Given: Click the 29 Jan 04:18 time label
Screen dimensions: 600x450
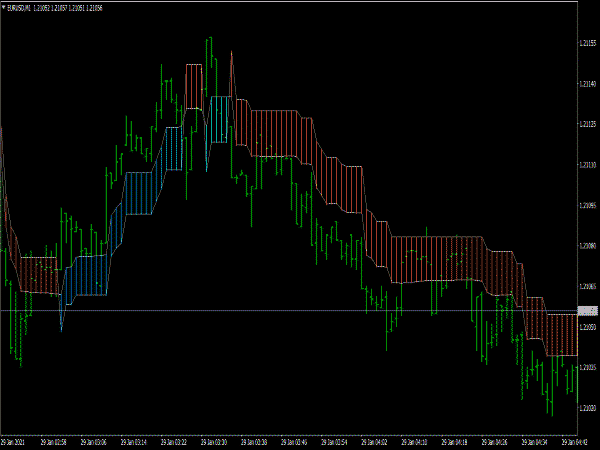Looking at the screenshot, I should point(455,442).
